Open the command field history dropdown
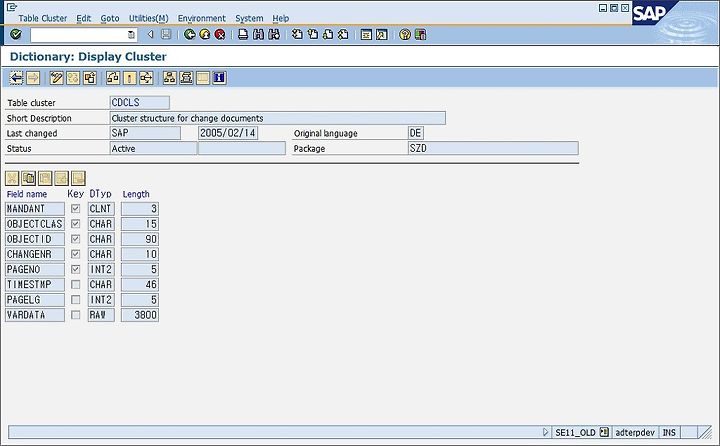This screenshot has width=720, height=446. point(131,34)
